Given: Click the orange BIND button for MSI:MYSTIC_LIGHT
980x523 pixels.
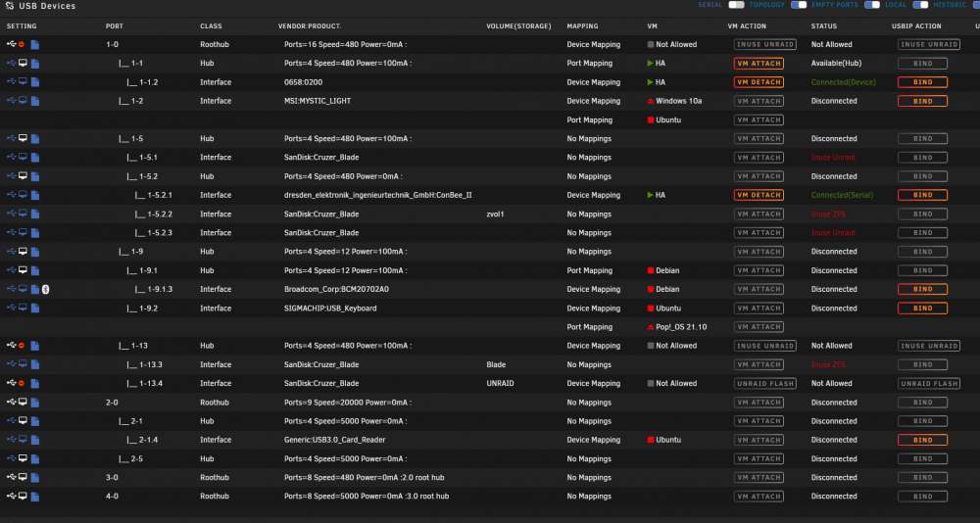Looking at the screenshot, I should pos(922,101).
